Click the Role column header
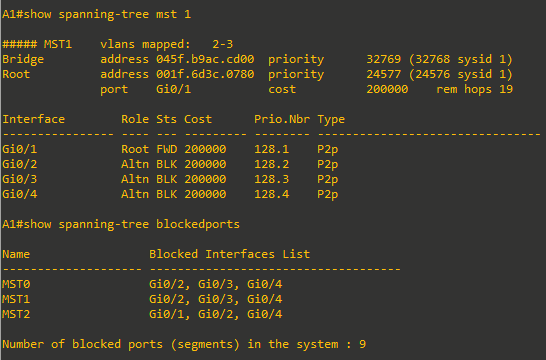The width and height of the screenshot is (546, 360). [x=135, y=119]
